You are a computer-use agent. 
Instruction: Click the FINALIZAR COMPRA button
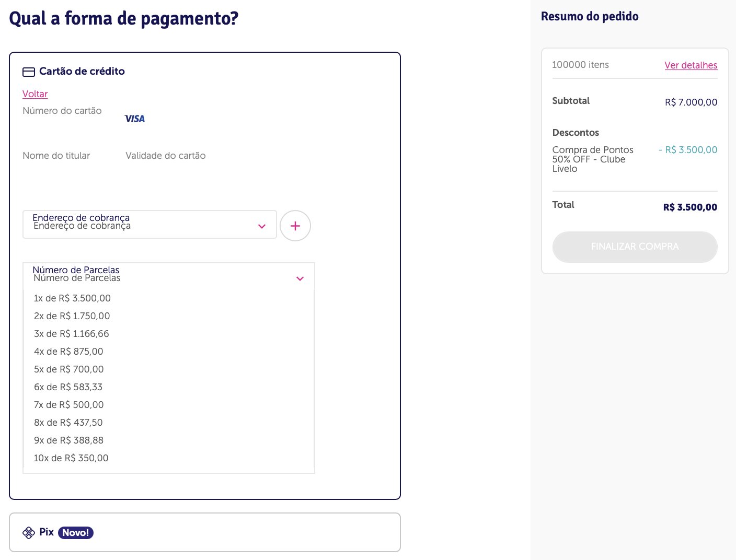(x=635, y=247)
